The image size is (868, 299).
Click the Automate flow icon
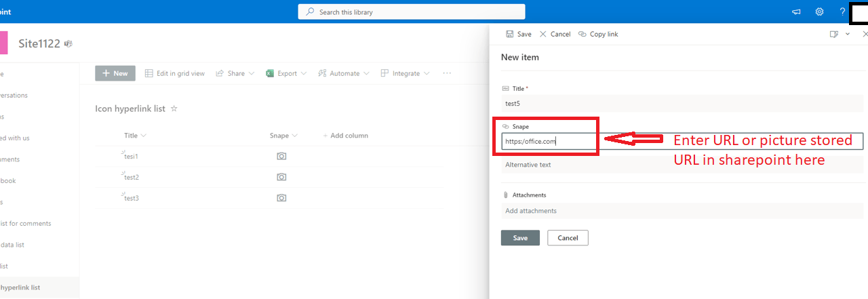[x=322, y=73]
